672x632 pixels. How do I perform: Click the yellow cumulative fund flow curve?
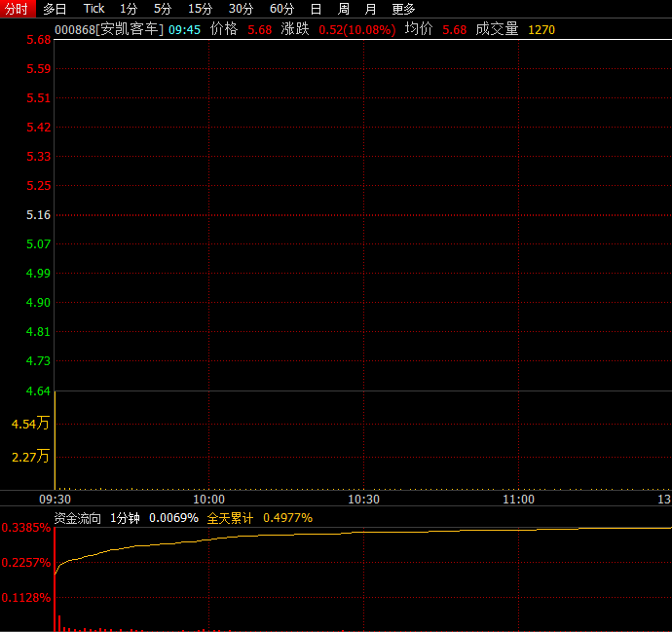363,532
